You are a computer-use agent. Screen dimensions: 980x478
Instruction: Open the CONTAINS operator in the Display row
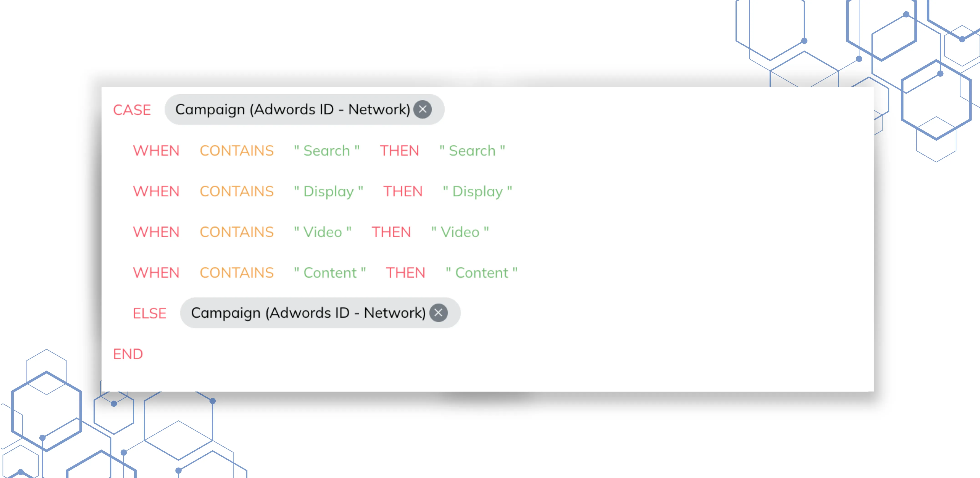(237, 191)
